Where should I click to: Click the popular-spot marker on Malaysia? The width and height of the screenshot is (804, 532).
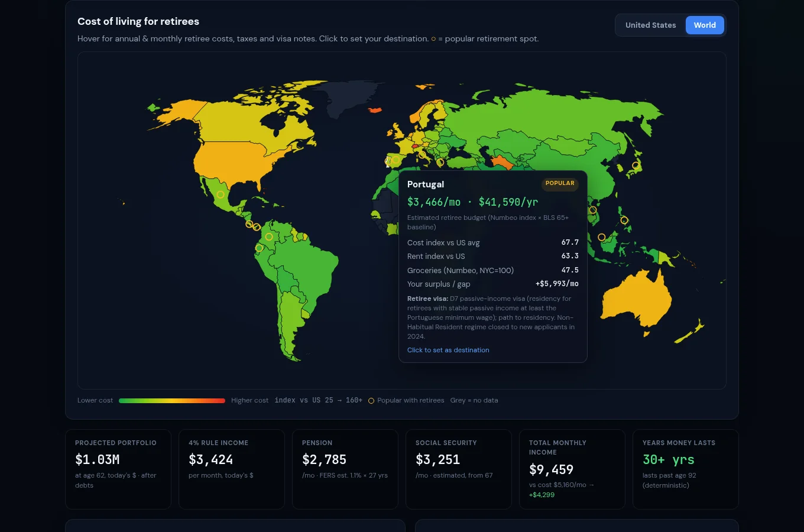tap(602, 237)
